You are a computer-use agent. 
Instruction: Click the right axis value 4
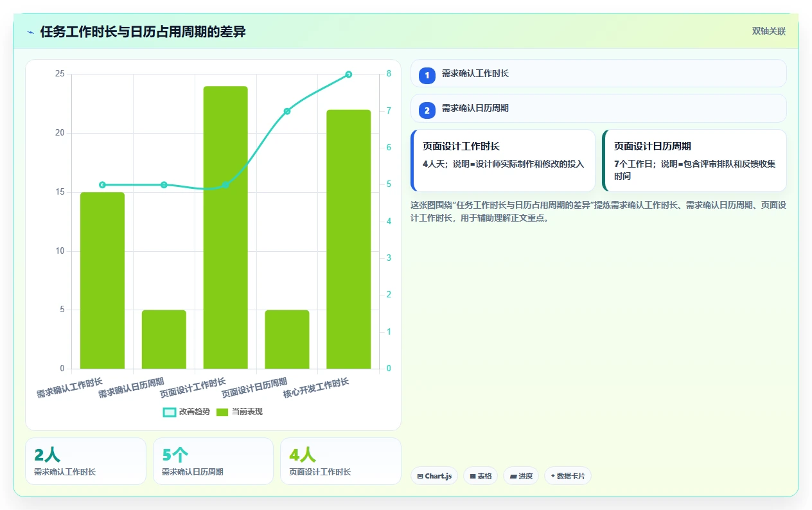(389, 222)
